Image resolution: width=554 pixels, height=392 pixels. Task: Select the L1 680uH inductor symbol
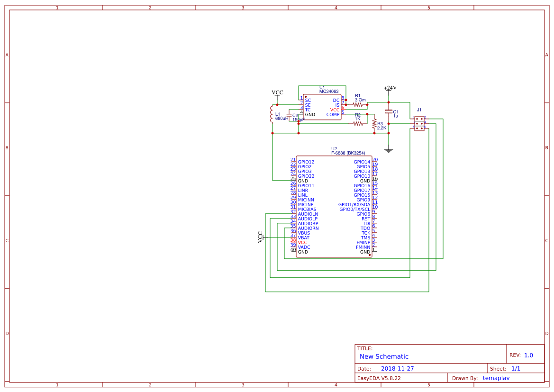click(x=272, y=114)
